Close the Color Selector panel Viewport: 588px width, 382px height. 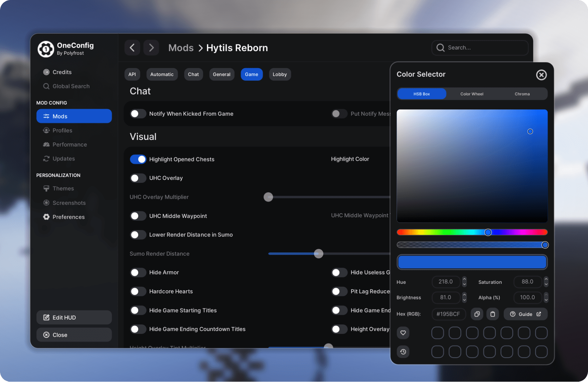pyautogui.click(x=541, y=75)
